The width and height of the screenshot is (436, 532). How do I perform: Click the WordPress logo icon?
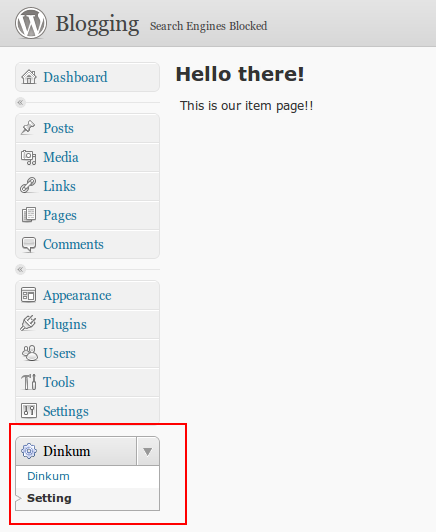click(x=31, y=23)
